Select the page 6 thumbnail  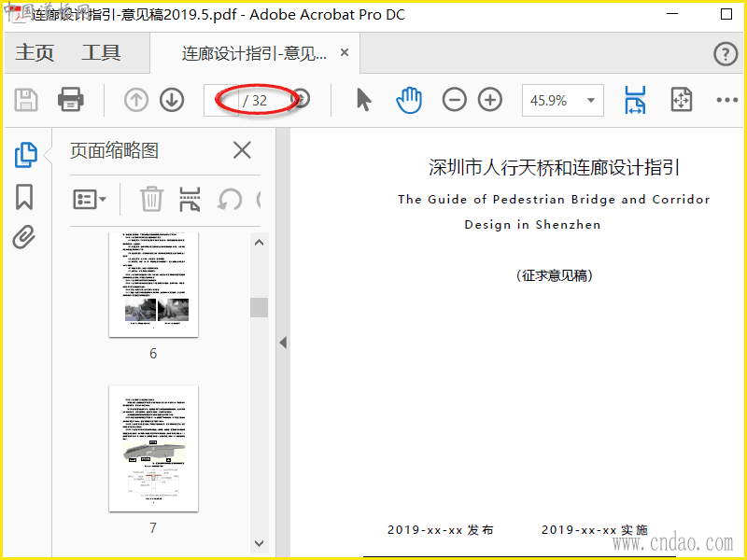[x=153, y=285]
